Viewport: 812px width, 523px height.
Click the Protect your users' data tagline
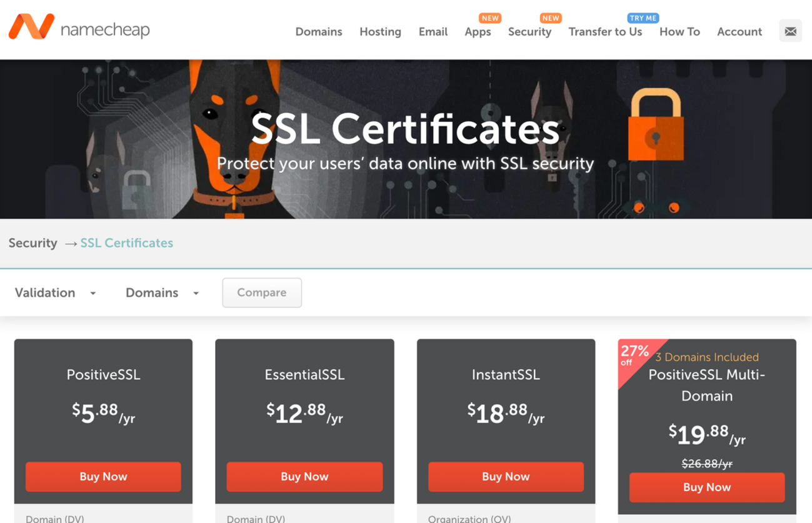pyautogui.click(x=405, y=164)
